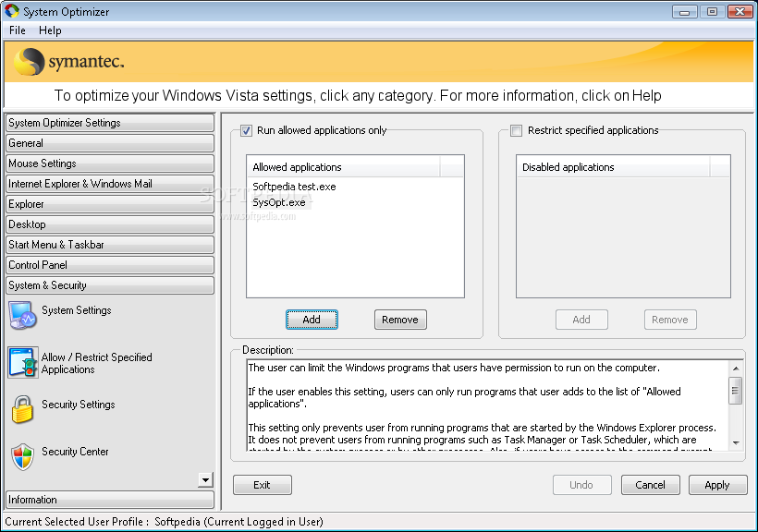Expand the Mouse Settings category

pos(110,163)
